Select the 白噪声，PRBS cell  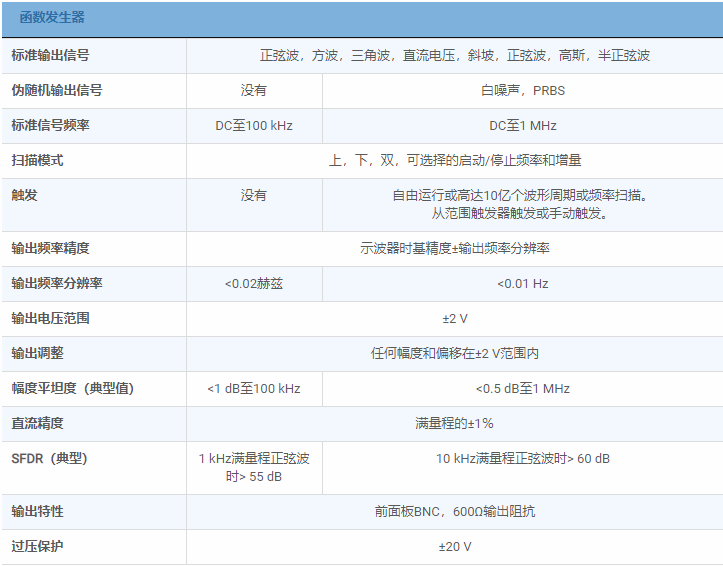coord(522,90)
